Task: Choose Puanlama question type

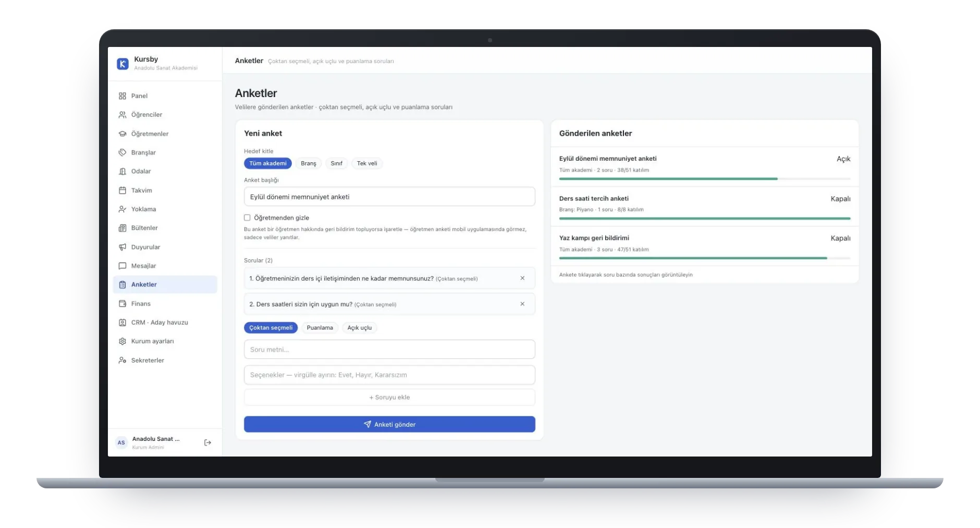Action: point(320,328)
